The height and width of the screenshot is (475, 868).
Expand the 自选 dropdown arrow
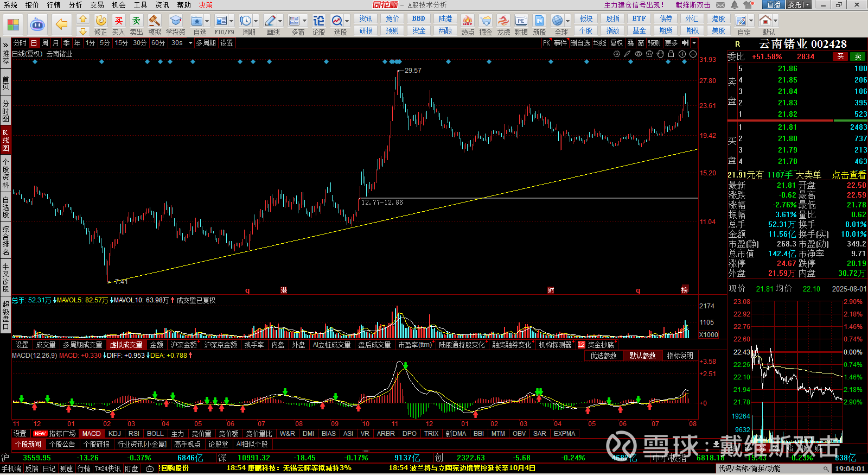208,21
